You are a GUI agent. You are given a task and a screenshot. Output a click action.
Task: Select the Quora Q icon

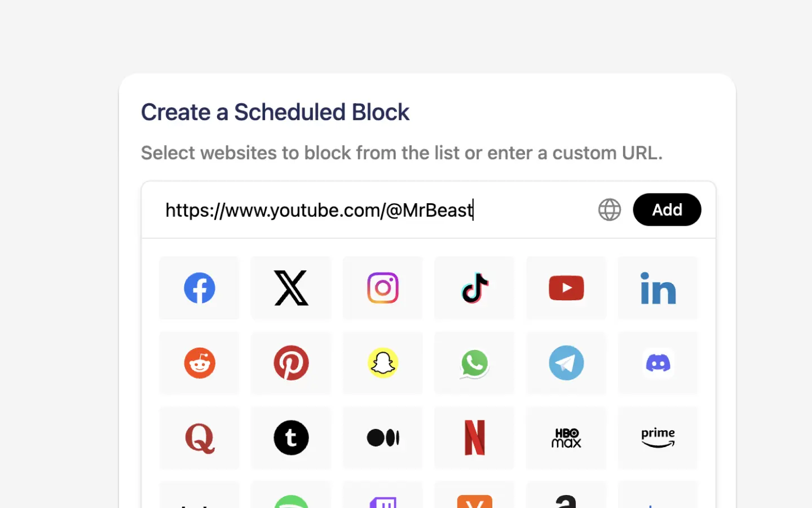click(x=199, y=438)
